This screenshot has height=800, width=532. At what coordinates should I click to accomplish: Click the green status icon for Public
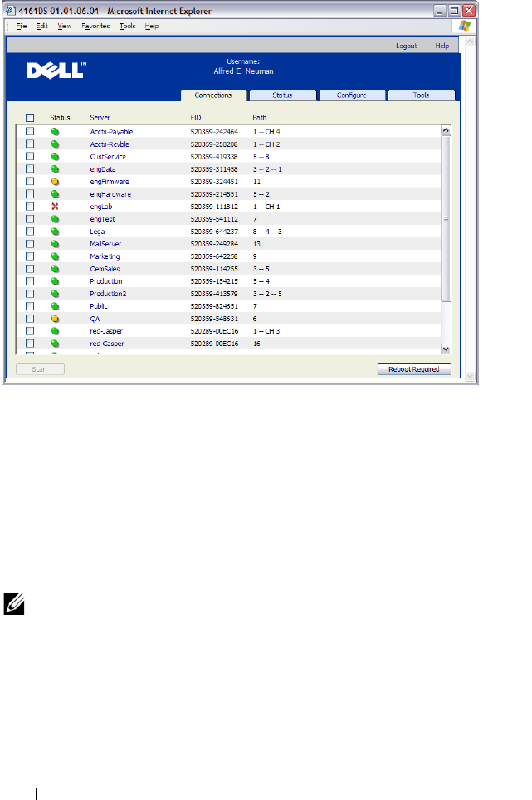tap(55, 306)
